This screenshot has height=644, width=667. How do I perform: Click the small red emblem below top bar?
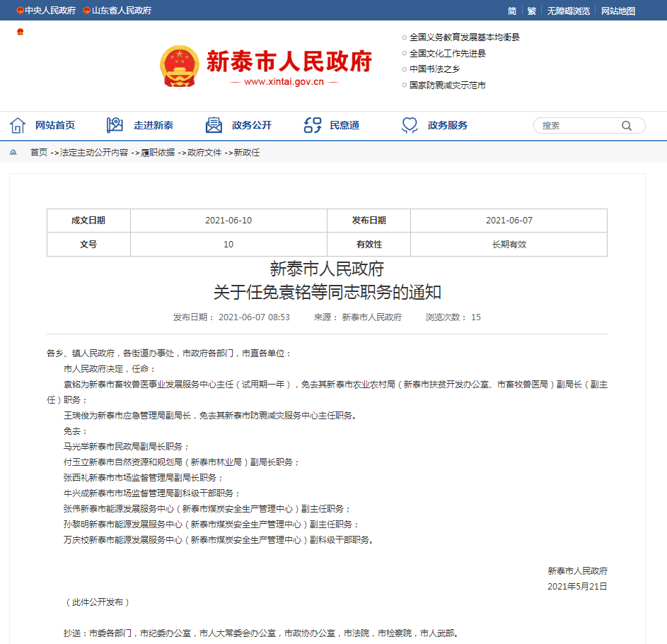[x=20, y=32]
